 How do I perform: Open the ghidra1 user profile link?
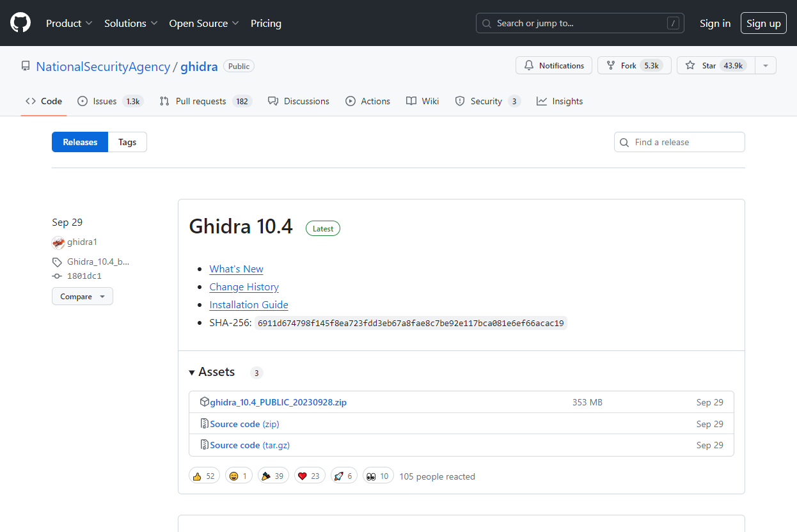(x=82, y=242)
